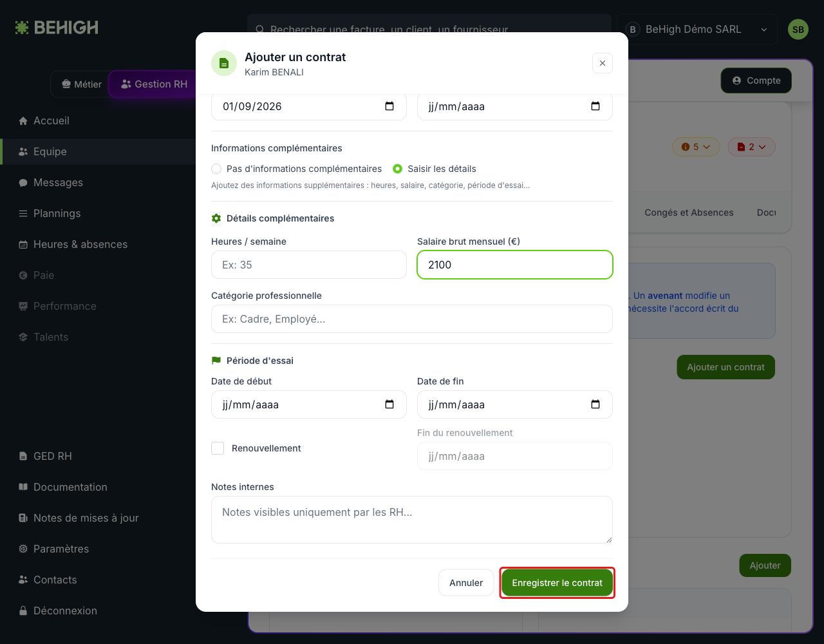Switch to the Métier tab
This screenshot has height=644, width=824.
click(x=81, y=84)
